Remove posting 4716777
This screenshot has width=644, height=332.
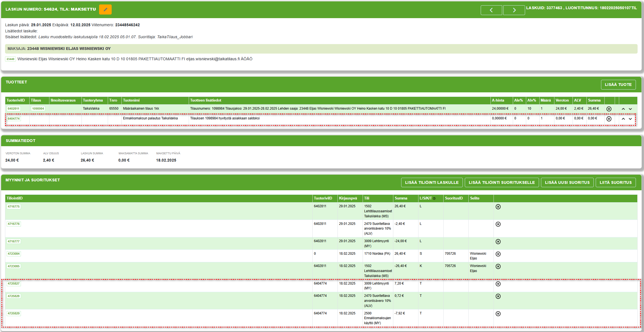(x=498, y=242)
